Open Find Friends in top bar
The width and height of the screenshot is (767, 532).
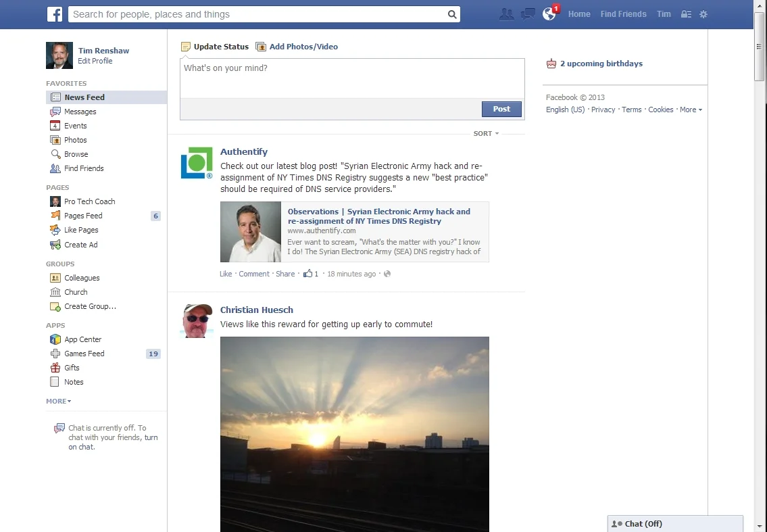623,14
